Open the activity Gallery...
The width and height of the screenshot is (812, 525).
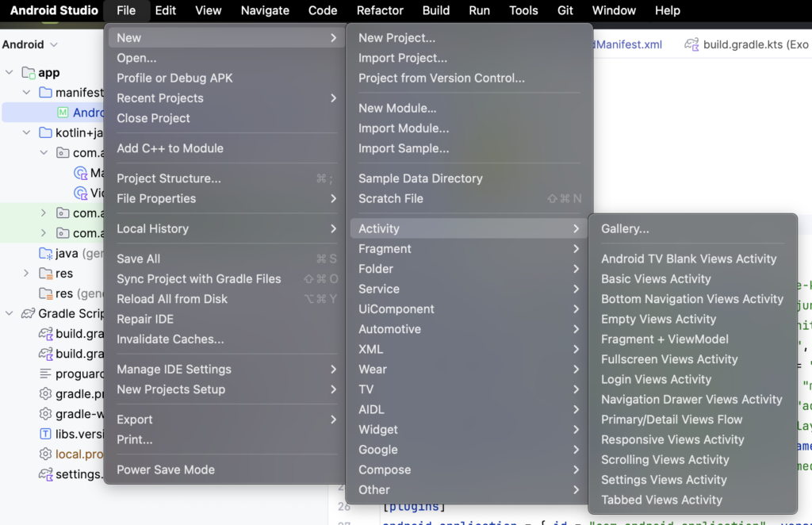tap(692, 228)
